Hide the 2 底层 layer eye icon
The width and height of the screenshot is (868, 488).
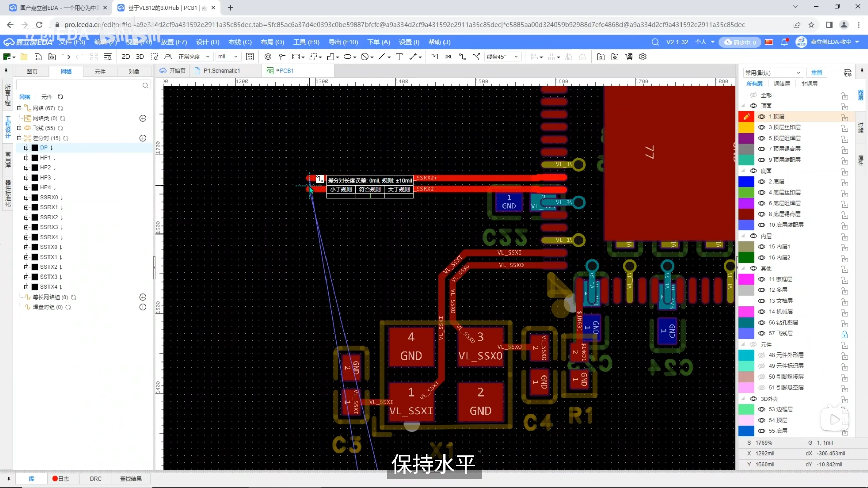click(x=762, y=182)
